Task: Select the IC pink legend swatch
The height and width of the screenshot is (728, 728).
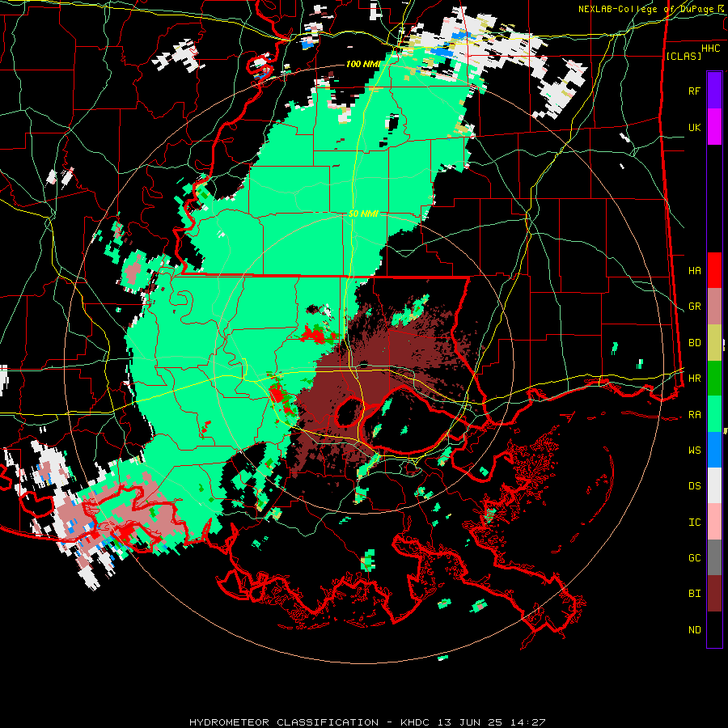Action: point(714,522)
